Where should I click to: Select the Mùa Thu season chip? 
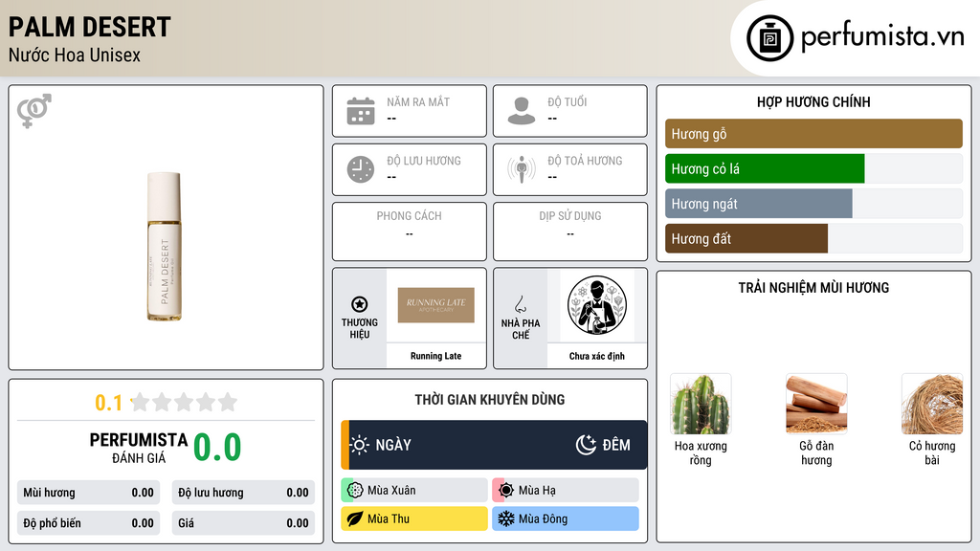[414, 518]
